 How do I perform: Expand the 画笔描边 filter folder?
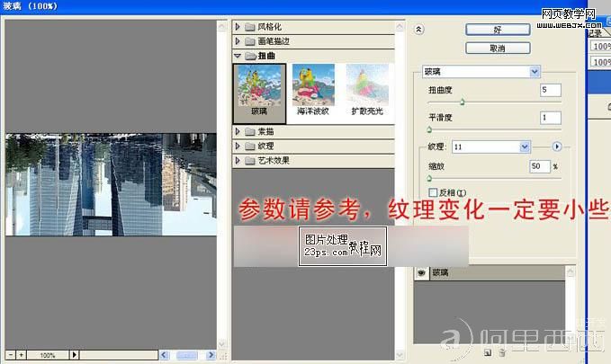tap(238, 41)
